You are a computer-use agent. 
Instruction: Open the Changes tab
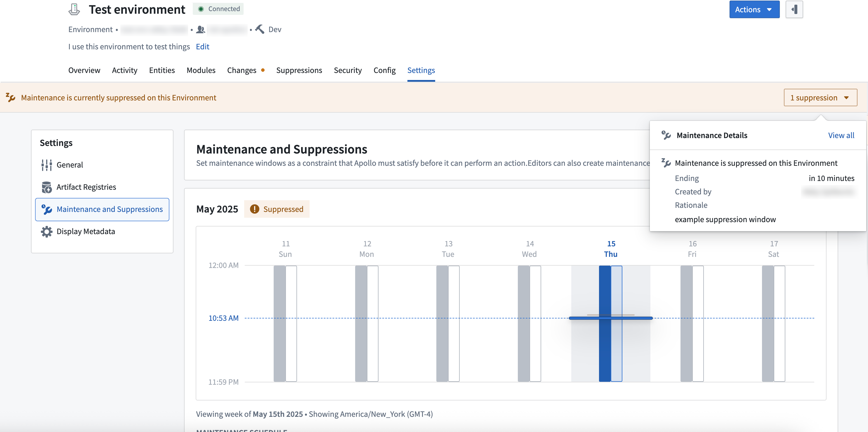[x=242, y=70]
